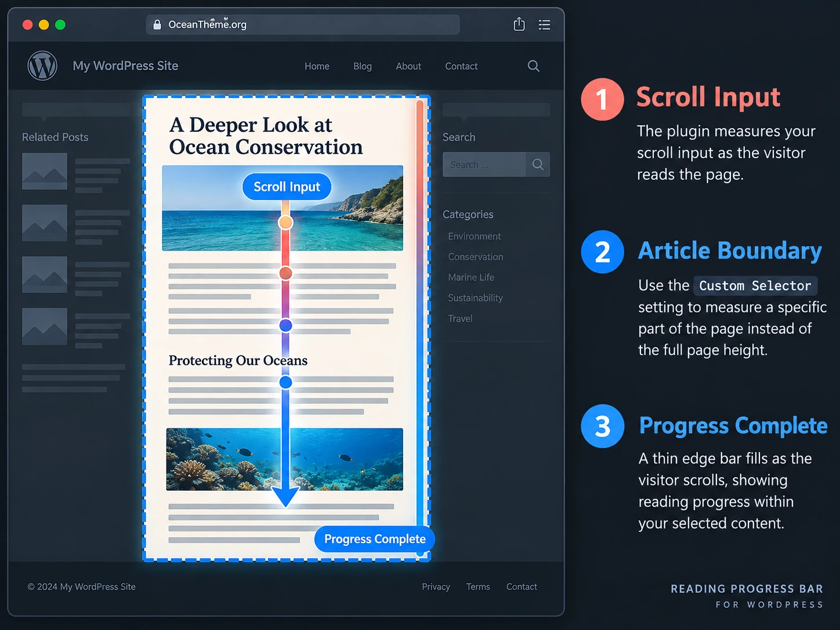840x630 pixels.
Task: Click the WordPress logo in the site header
Action: tap(42, 66)
